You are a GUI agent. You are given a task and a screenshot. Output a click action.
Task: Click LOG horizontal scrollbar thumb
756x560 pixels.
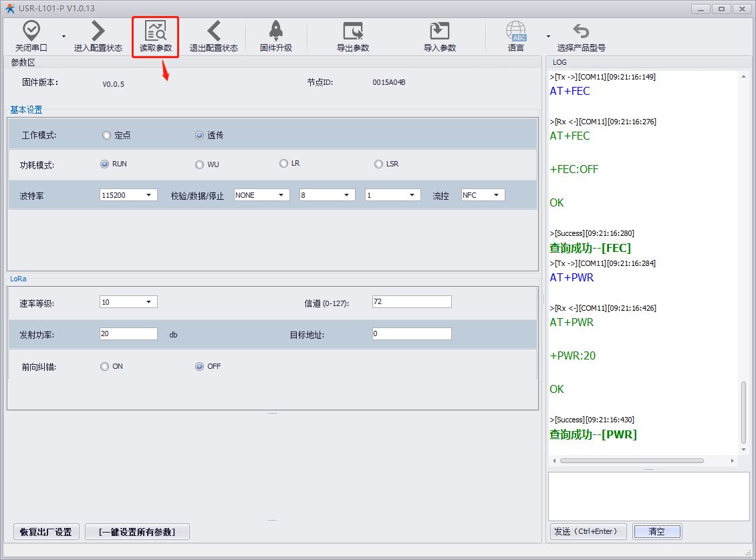tap(632, 460)
